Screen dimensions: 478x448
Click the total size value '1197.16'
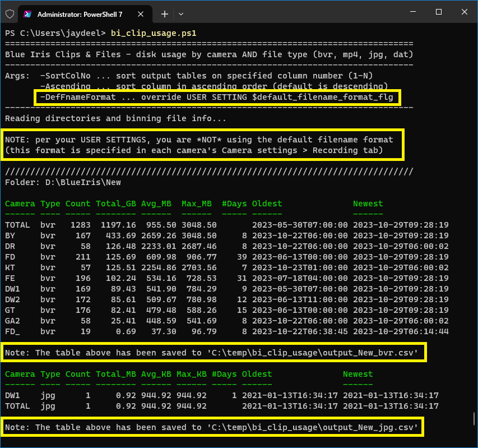[x=118, y=225]
